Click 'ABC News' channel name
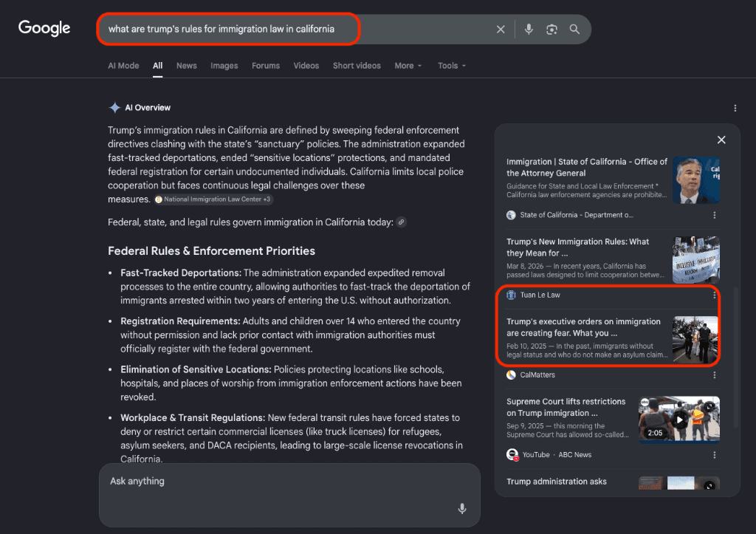This screenshot has width=756, height=534. coord(574,455)
